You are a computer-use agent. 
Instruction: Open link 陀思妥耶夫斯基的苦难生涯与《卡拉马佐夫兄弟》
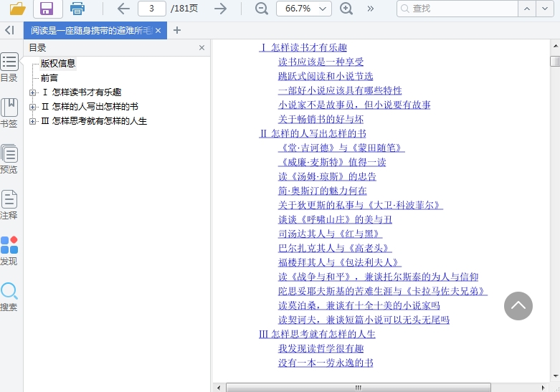click(383, 291)
